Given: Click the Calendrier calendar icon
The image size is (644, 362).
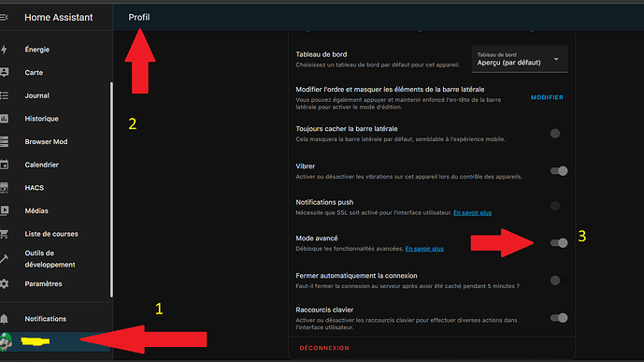Looking at the screenshot, I should (4, 165).
